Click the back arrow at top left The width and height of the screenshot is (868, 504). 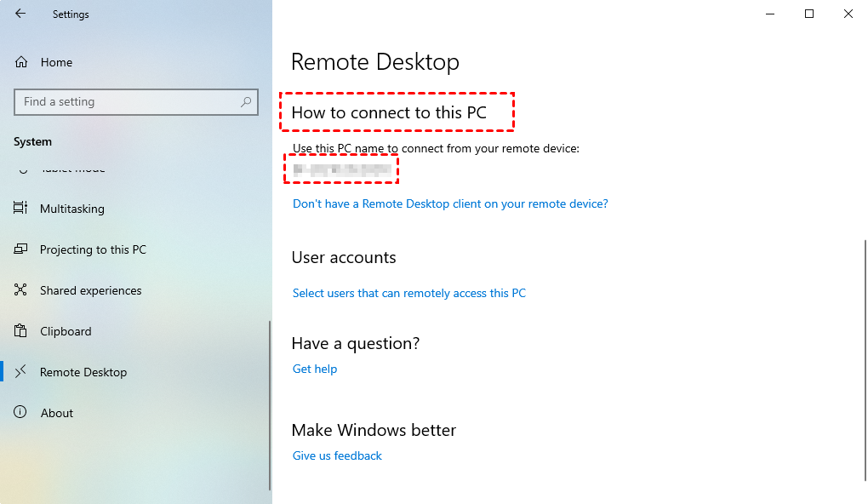[19, 14]
